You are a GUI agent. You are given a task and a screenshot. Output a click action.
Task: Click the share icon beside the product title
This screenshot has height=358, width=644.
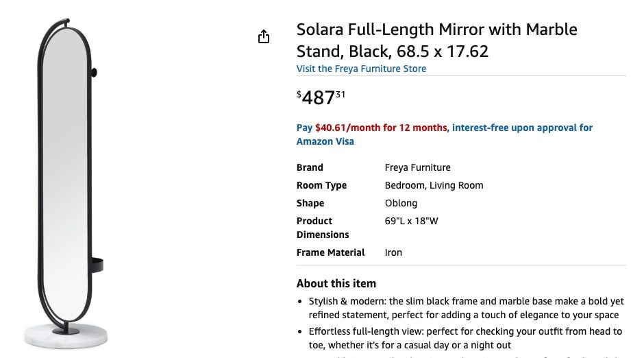264,37
